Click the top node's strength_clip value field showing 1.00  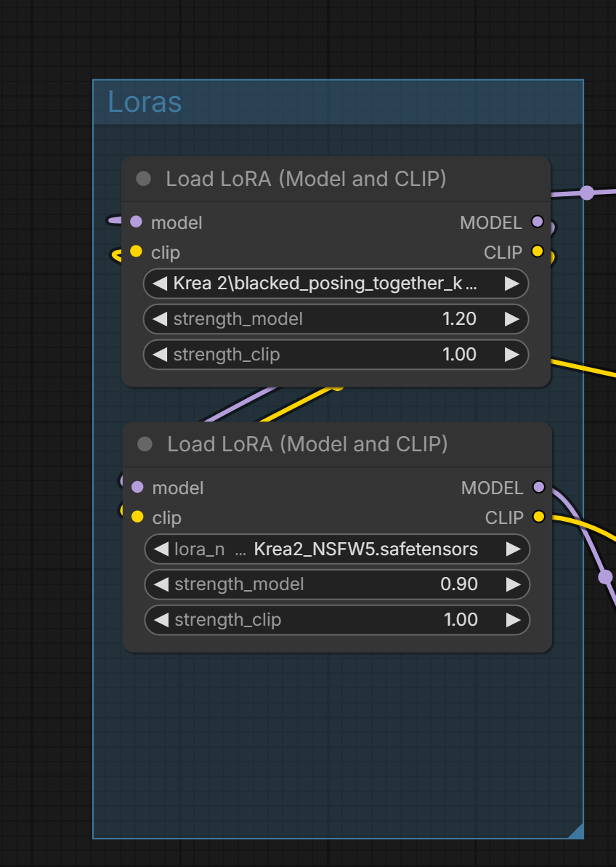pos(336,355)
